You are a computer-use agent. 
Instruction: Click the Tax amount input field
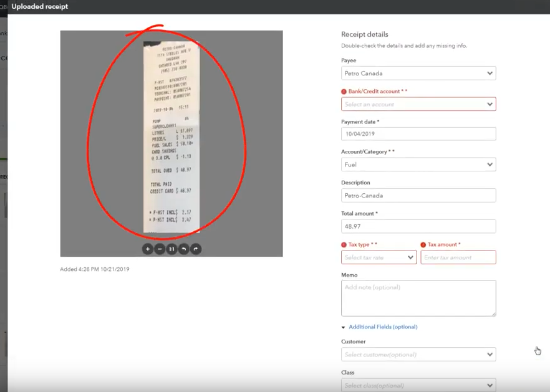pos(458,257)
